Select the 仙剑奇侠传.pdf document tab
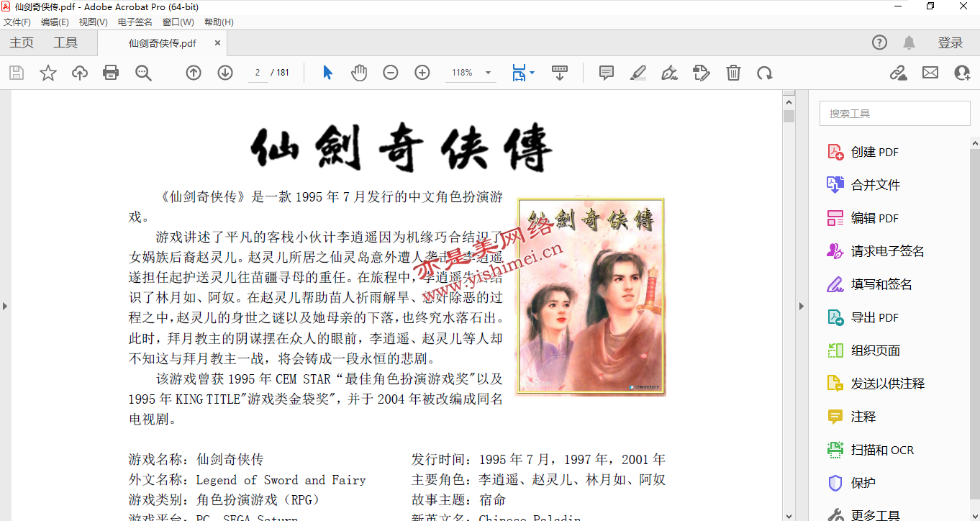Viewport: 980px width, 521px height. 163,43
